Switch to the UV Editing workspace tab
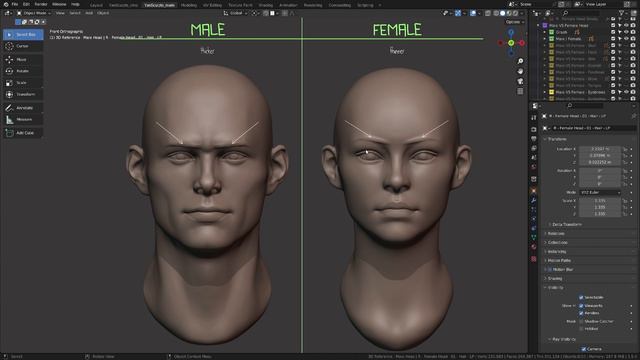 (212, 5)
